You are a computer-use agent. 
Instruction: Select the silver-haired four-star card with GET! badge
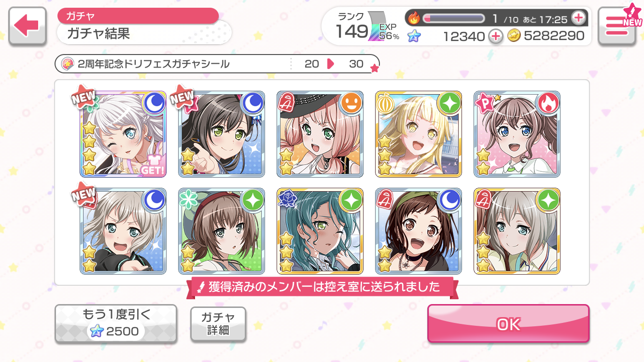[x=123, y=134]
